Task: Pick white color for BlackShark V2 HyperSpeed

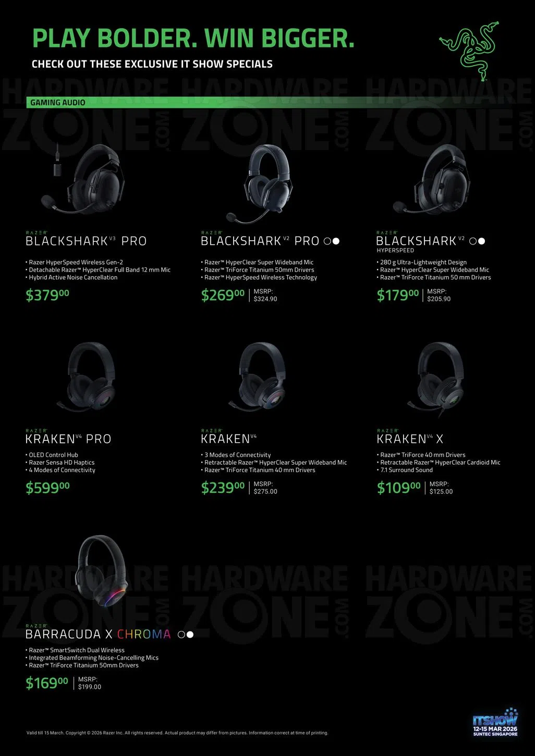Action: (x=482, y=241)
